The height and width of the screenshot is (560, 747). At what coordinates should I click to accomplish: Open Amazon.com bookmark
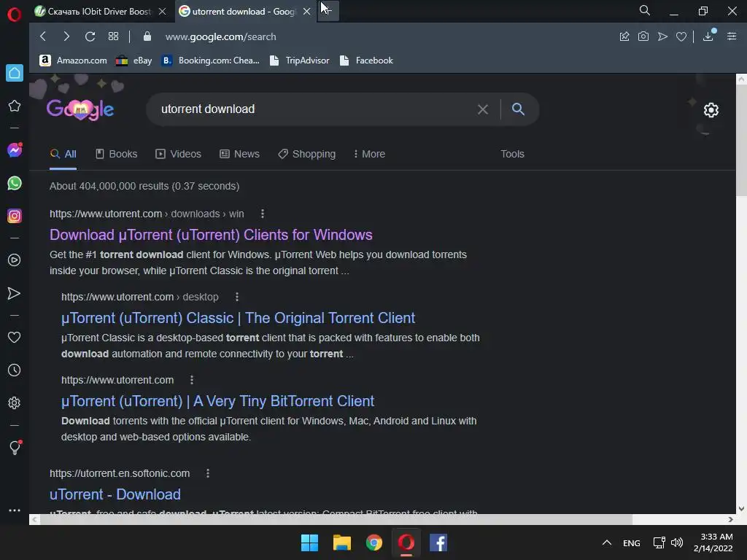point(74,61)
